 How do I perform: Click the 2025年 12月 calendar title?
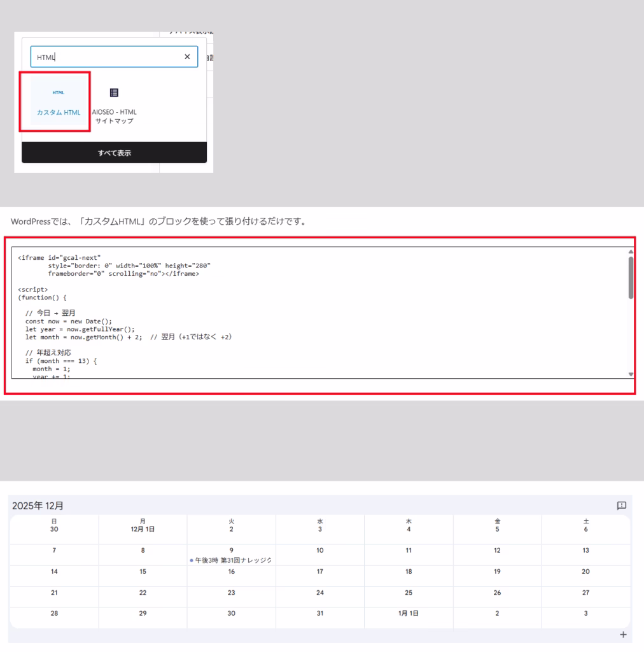coord(38,506)
